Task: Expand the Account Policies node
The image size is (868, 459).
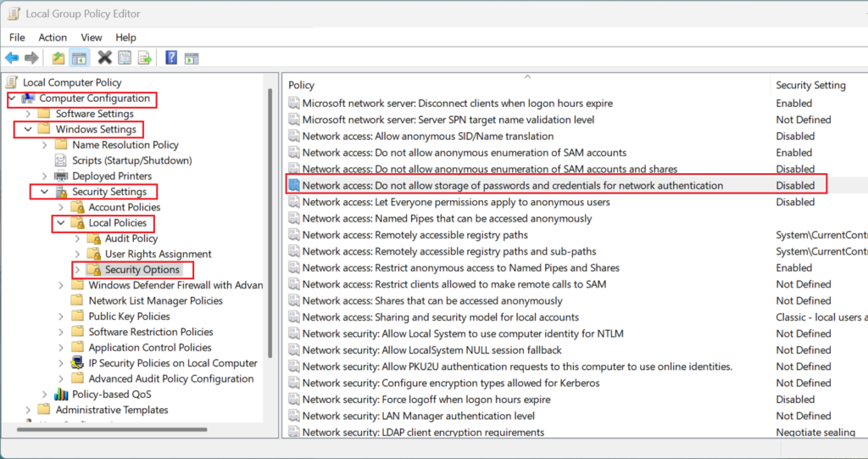Action: click(x=61, y=207)
